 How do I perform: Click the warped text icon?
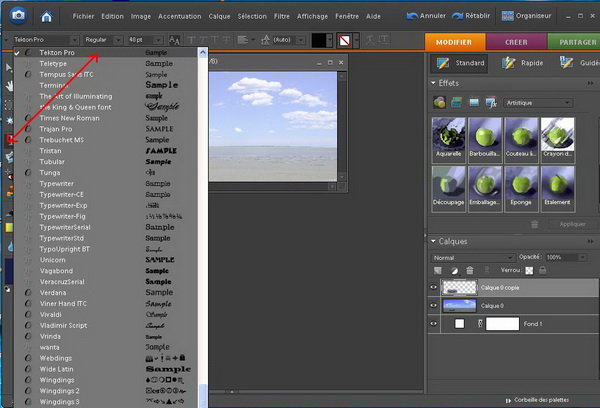click(x=369, y=40)
